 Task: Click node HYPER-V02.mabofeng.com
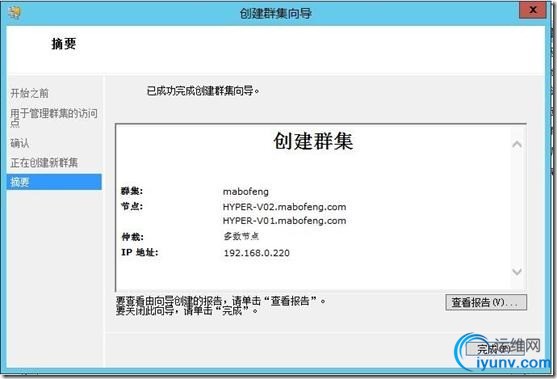point(285,207)
